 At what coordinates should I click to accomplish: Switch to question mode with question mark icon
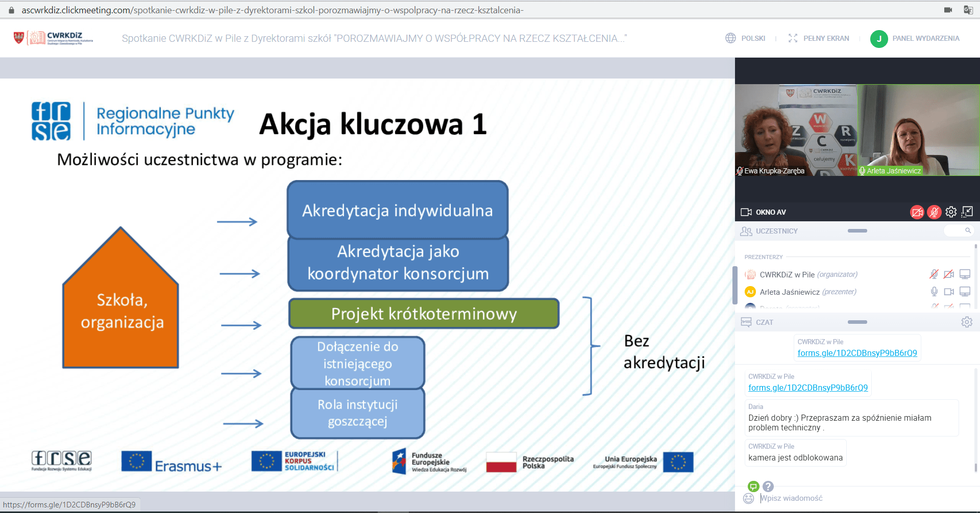768,486
